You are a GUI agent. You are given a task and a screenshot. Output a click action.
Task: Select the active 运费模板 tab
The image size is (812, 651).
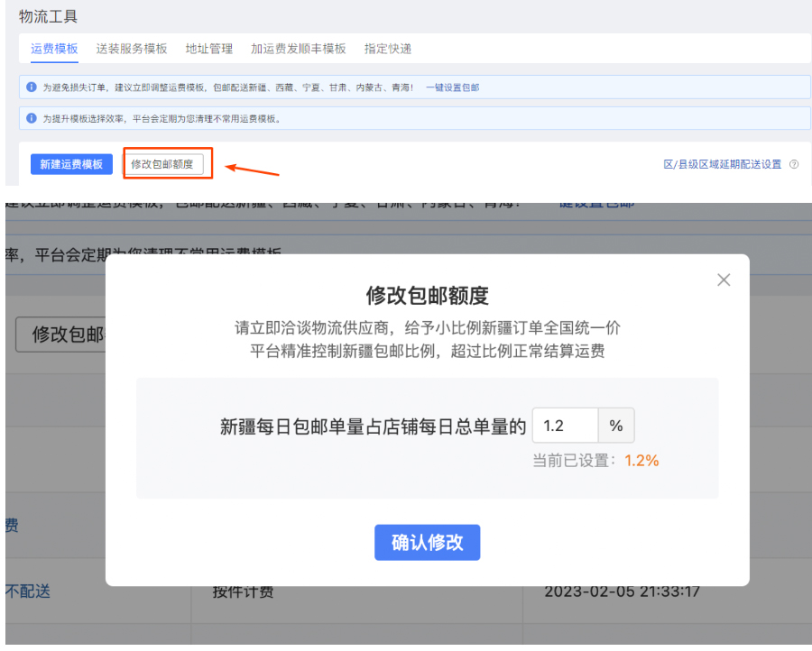click(52, 49)
